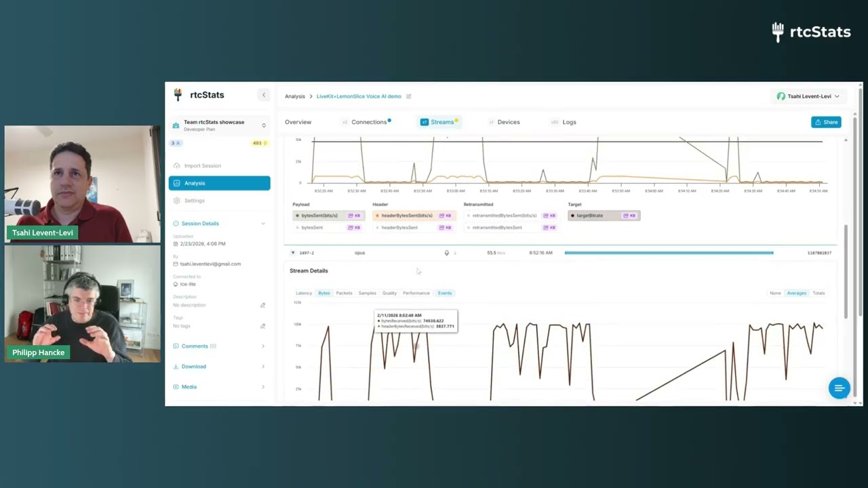This screenshot has width=868, height=488.
Task: Open Import Session in the sidebar
Action: click(x=219, y=165)
